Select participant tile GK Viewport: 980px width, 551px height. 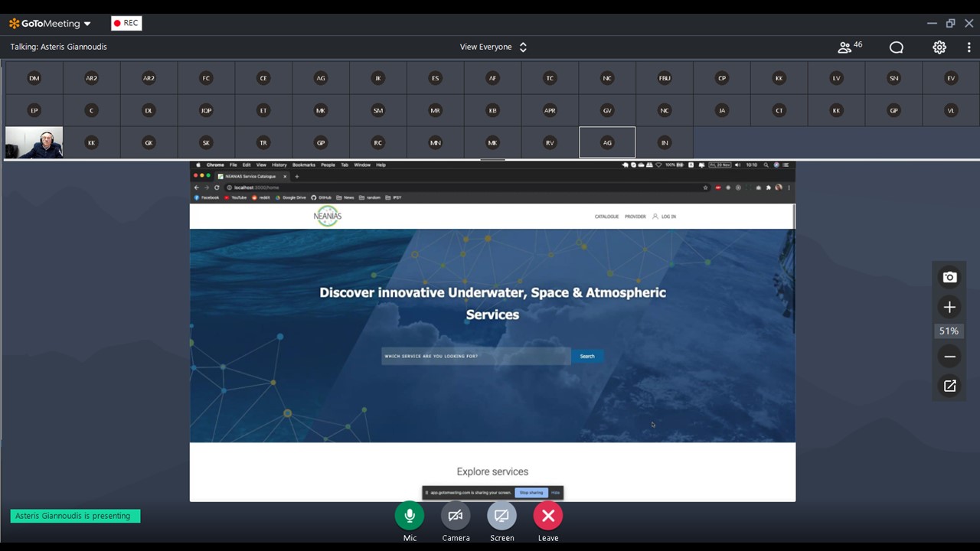[149, 142]
